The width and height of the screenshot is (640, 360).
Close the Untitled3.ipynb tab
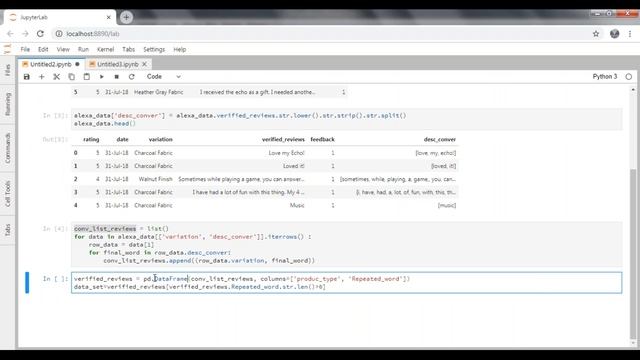point(144,64)
